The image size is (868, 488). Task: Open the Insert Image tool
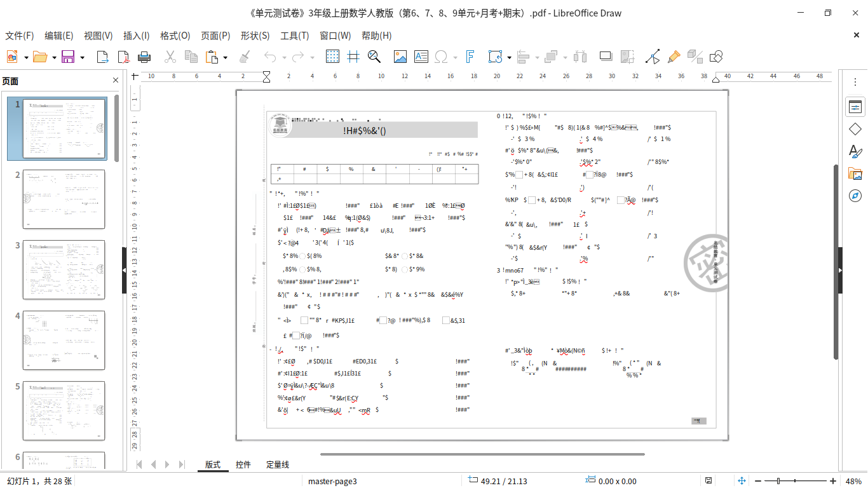[399, 57]
